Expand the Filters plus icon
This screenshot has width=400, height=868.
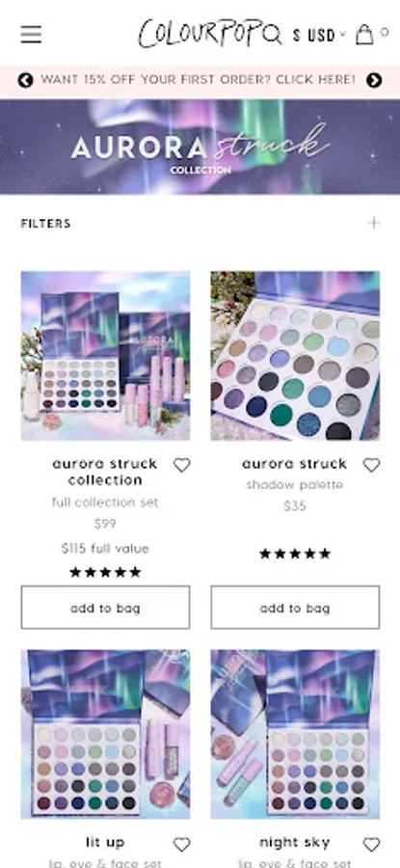tap(374, 223)
